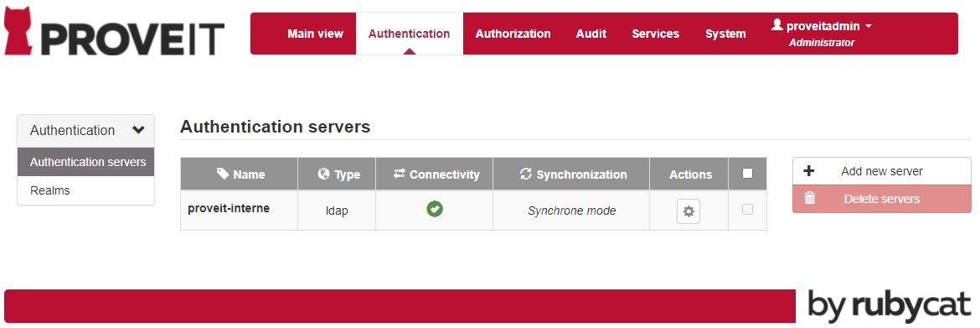Image resolution: width=980 pixels, height=328 pixels.
Task: Click the Add new server button
Action: (x=882, y=171)
